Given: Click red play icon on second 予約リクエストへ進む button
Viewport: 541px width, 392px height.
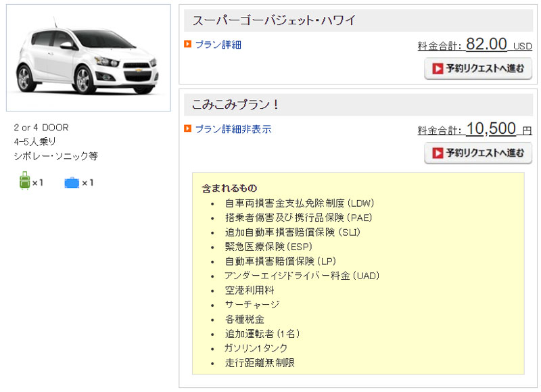Looking at the screenshot, I should coord(438,153).
